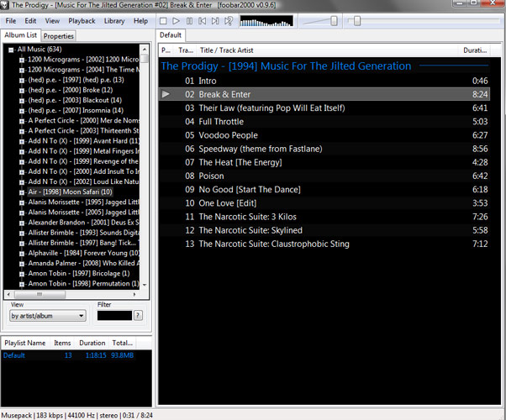506x420 pixels.
Task: Pause playback with the Pause button
Action: (189, 21)
